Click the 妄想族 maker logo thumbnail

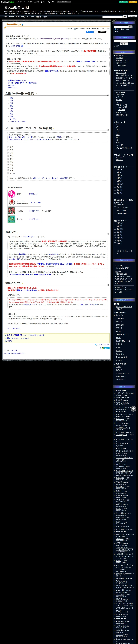coord(12,194)
